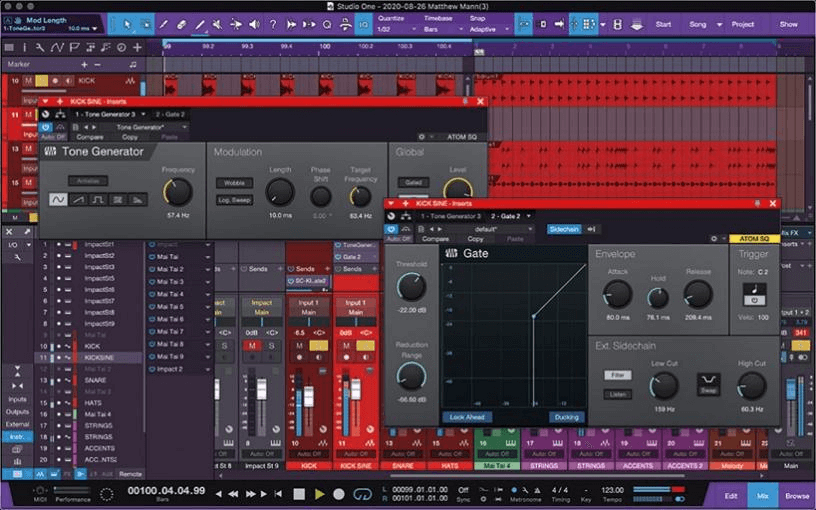The width and height of the screenshot is (816, 510).
Task: Add a marker with the plus button
Action: click(x=84, y=65)
